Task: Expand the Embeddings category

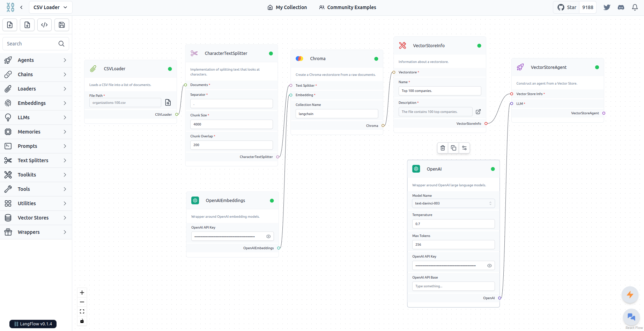Action: pyautogui.click(x=36, y=103)
